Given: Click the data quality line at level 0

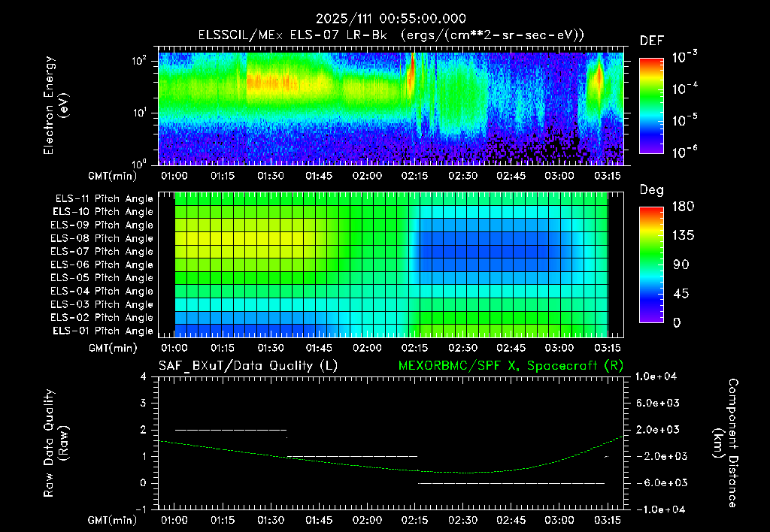Looking at the screenshot, I should pyautogui.click(x=511, y=483).
